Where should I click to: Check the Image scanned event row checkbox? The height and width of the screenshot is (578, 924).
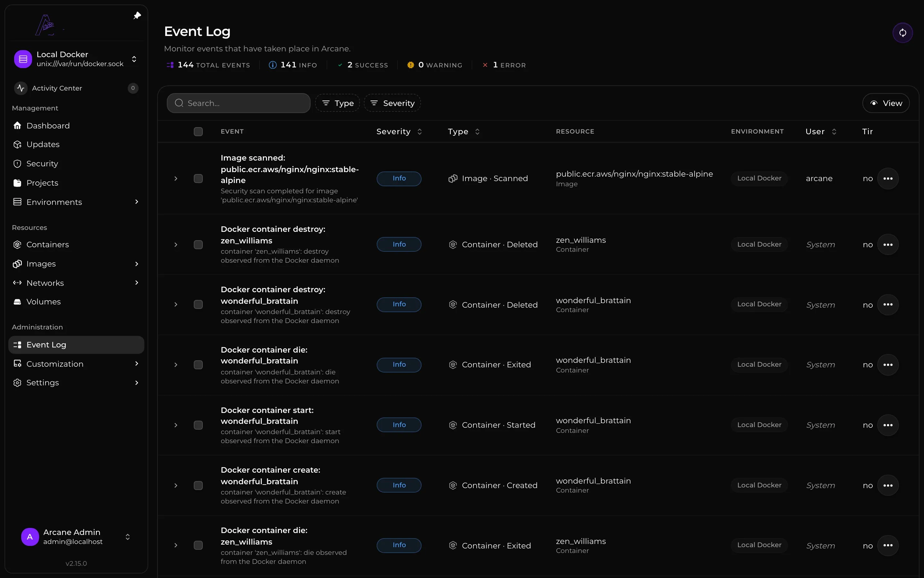[198, 179]
